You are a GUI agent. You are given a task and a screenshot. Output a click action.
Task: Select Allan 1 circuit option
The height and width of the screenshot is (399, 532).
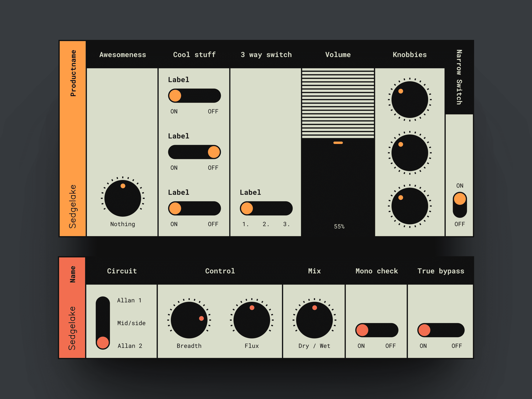pos(129,300)
